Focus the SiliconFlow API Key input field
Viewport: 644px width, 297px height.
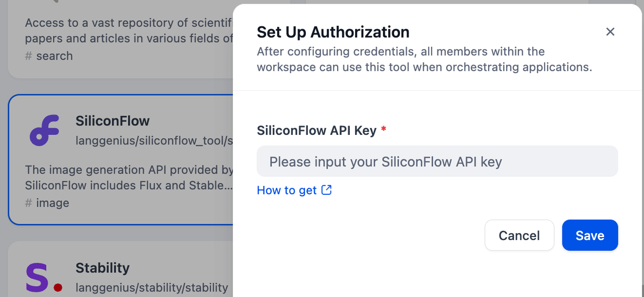tap(437, 162)
